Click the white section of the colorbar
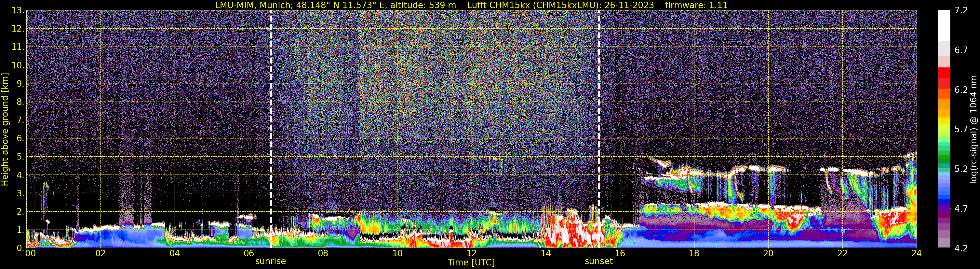This screenshot has height=269, width=980. [944, 25]
